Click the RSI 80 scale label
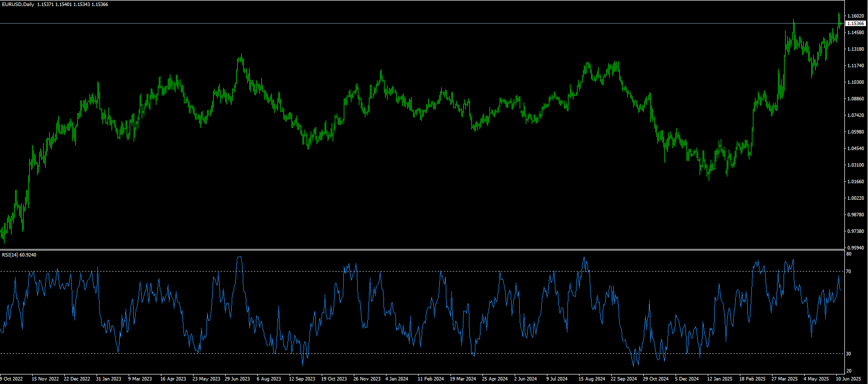868x384 pixels. [848, 254]
